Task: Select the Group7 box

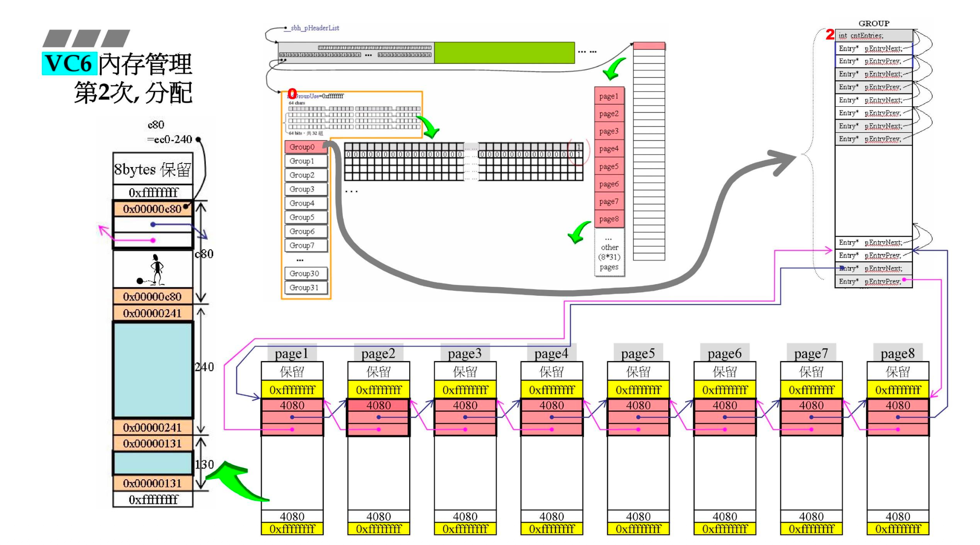Action: (306, 245)
